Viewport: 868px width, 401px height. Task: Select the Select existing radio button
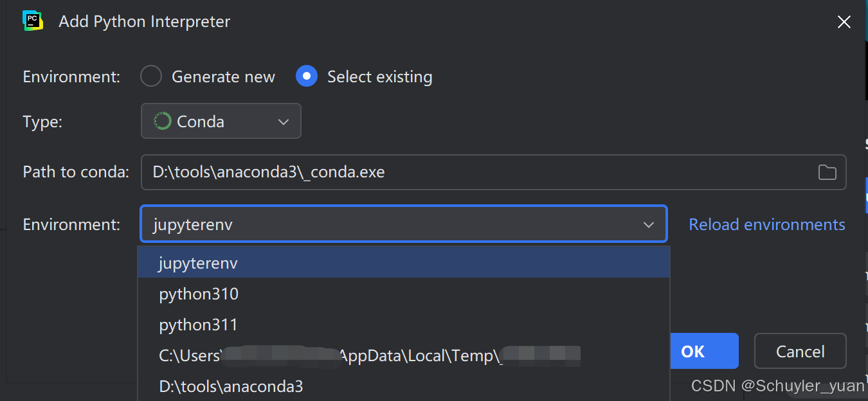[307, 76]
